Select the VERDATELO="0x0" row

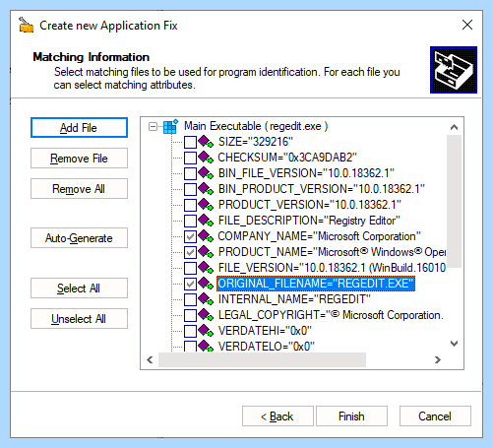[x=267, y=347]
